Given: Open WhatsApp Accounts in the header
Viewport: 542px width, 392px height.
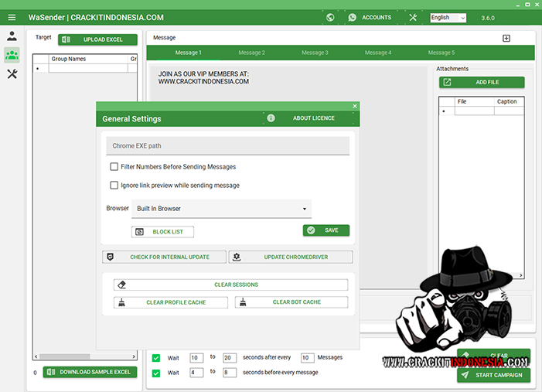Looking at the screenshot, I should pos(370,17).
